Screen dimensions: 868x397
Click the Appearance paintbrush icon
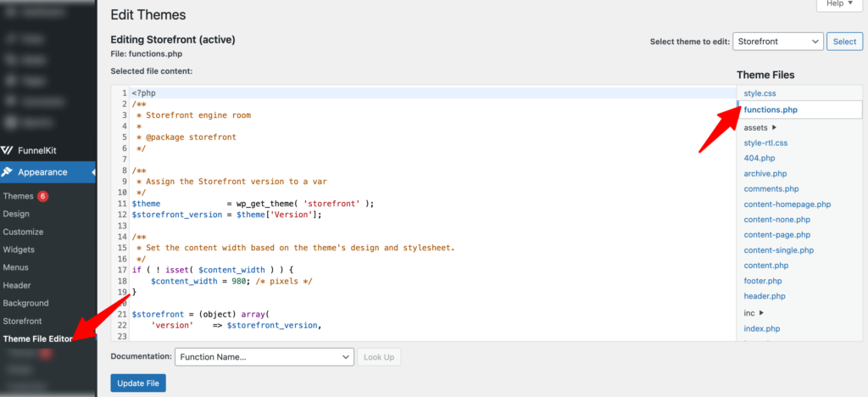(x=7, y=172)
